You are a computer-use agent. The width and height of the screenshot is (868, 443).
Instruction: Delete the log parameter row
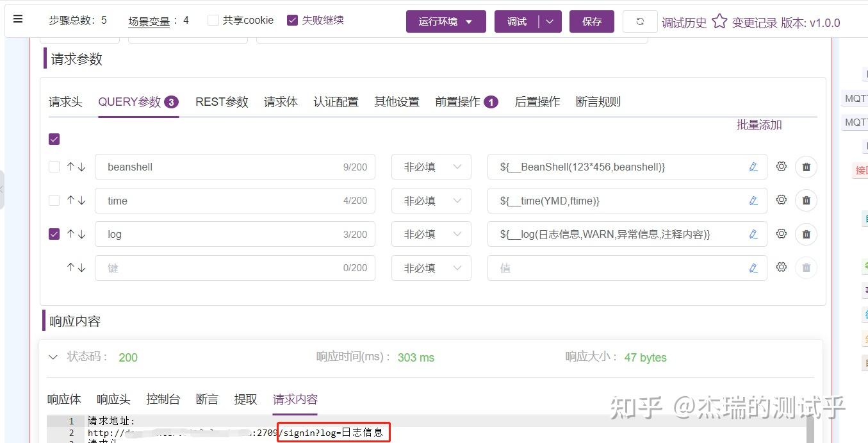tap(806, 235)
